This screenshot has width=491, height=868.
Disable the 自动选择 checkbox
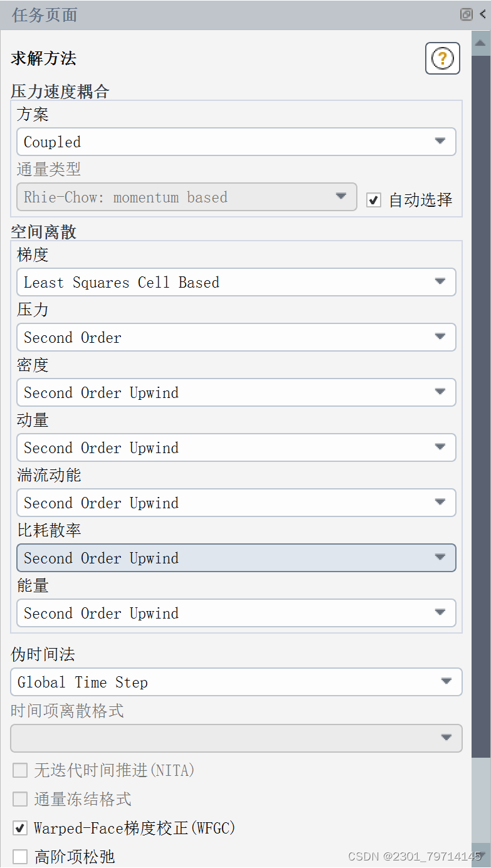coord(374,200)
